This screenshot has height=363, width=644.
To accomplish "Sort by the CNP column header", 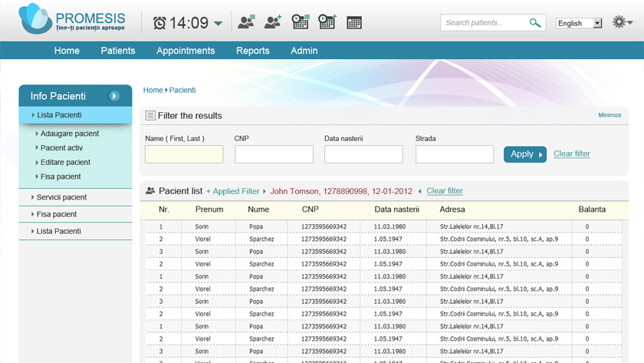I will pyautogui.click(x=310, y=210).
